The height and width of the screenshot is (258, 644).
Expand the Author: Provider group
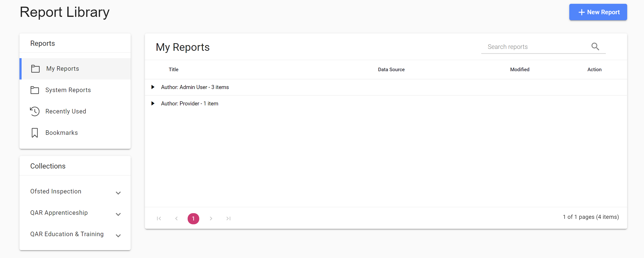[153, 103]
